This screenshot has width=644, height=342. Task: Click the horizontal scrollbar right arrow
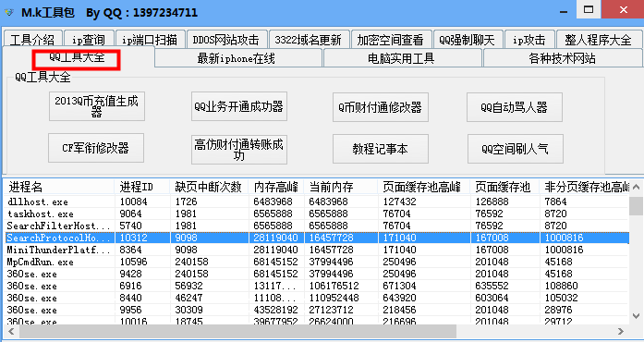click(x=621, y=331)
